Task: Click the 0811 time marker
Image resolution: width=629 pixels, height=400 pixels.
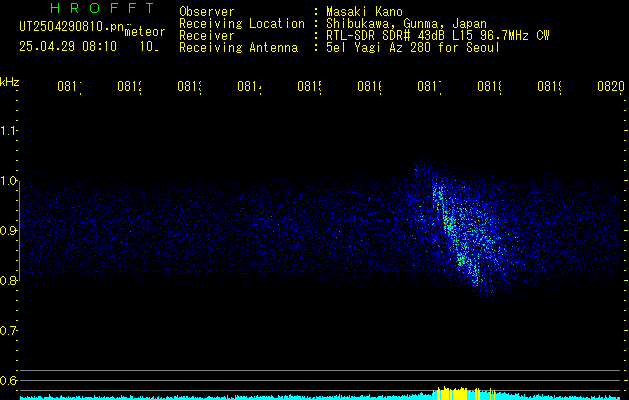Action: [69, 86]
